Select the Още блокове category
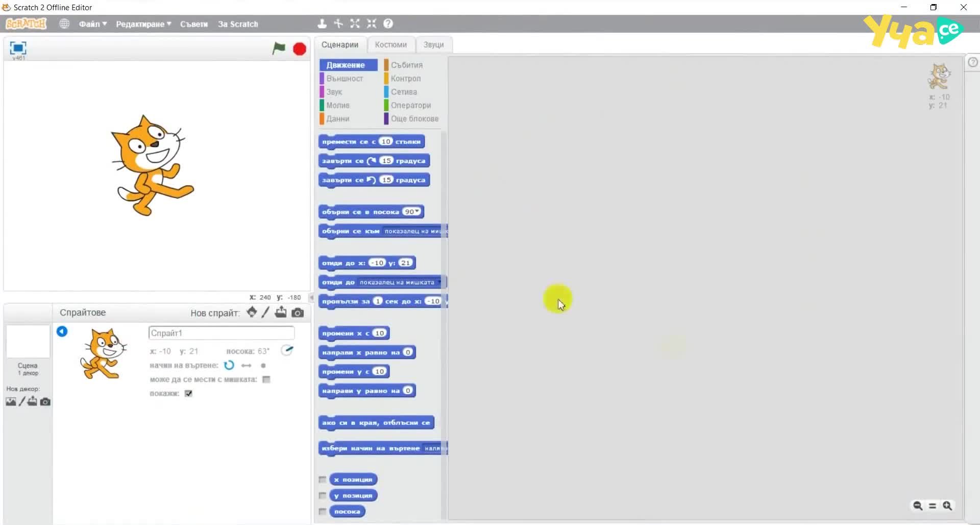This screenshot has width=980, height=525. click(412, 118)
